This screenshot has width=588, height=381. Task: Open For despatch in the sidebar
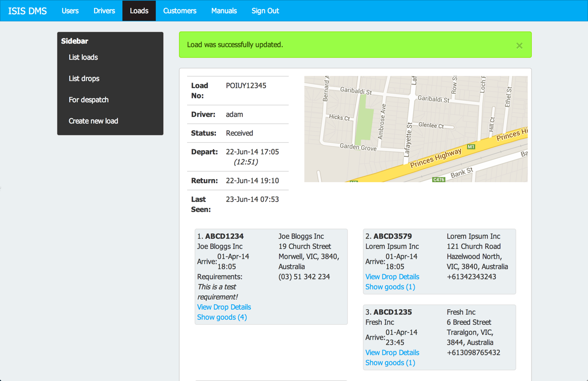click(88, 100)
